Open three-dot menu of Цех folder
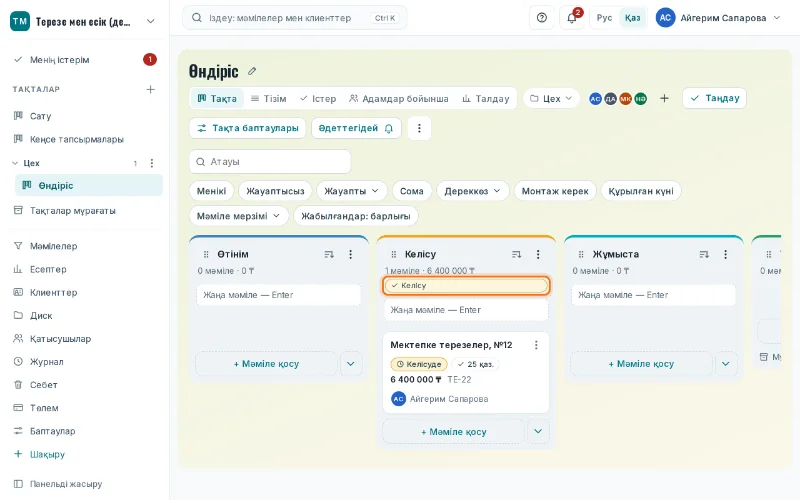800x500 pixels. tap(152, 163)
